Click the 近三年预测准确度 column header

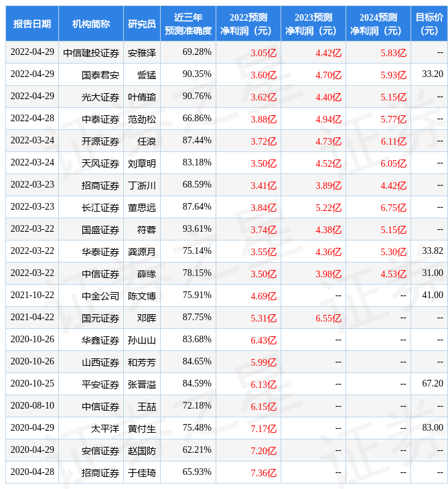coord(188,23)
